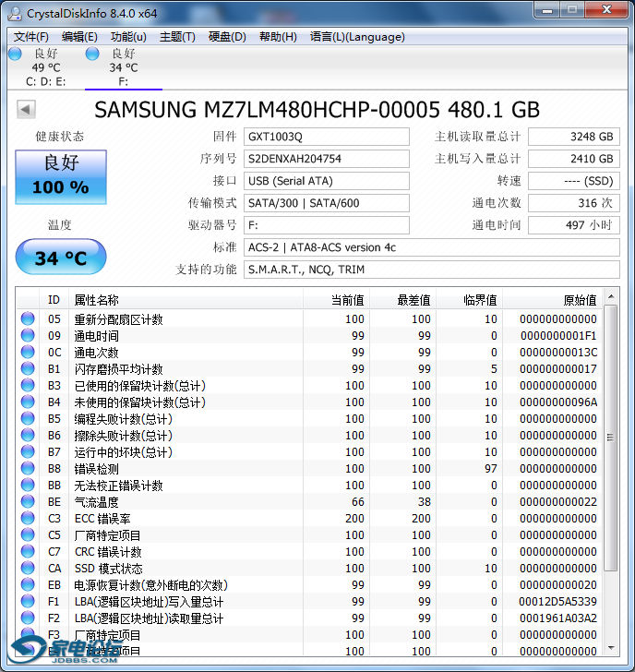Click the 支持的功能 field S.M.A.R.T., NCQ, TRIM
Image resolution: width=635 pixels, height=672 pixels.
tap(431, 270)
